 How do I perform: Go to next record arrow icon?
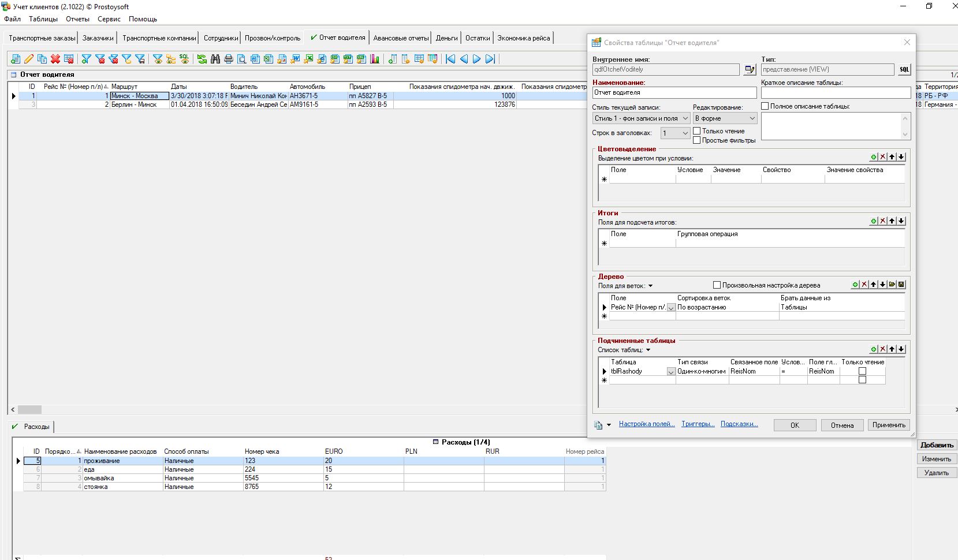pos(477,59)
